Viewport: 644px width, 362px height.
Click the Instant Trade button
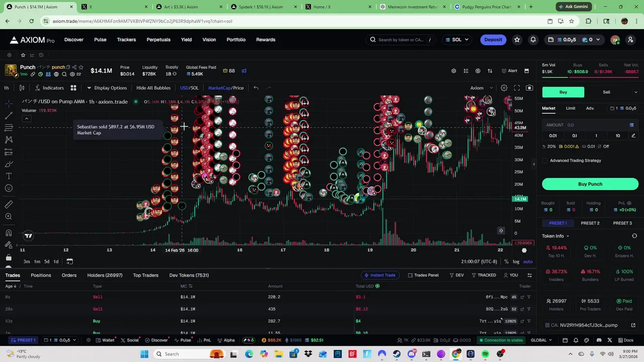(379, 275)
